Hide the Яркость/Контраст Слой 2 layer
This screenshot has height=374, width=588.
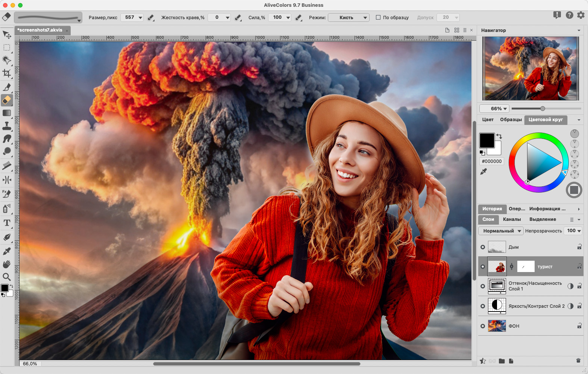click(x=483, y=306)
